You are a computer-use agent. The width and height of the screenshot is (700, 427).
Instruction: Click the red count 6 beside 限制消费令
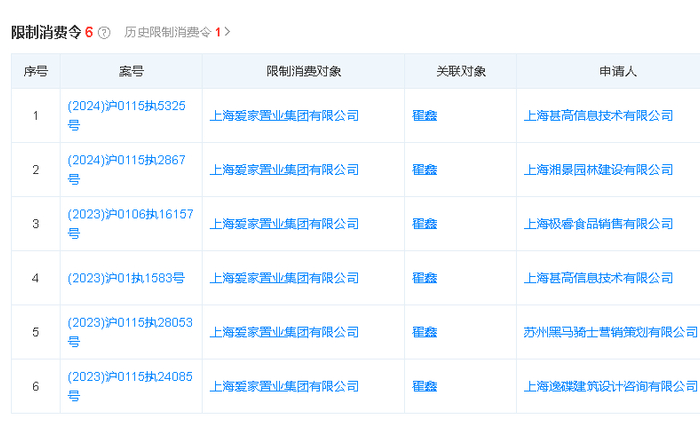pos(89,32)
